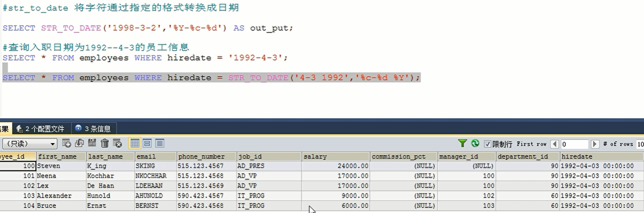Click the last_name column header
Viewport: 644px width, 213px height.
(110, 156)
